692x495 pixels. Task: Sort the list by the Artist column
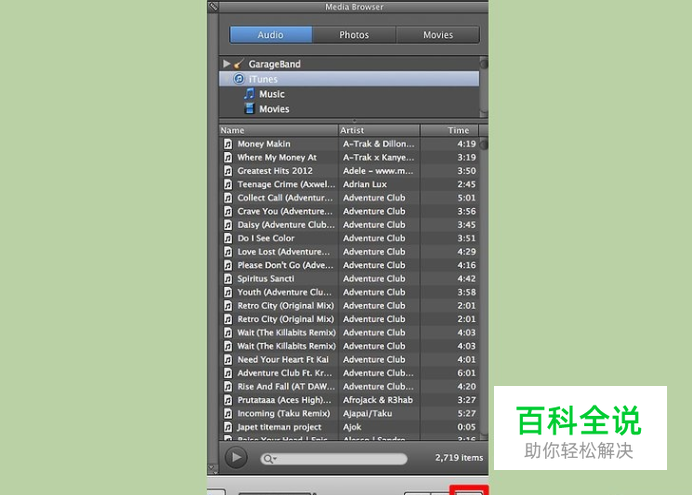[379, 130]
